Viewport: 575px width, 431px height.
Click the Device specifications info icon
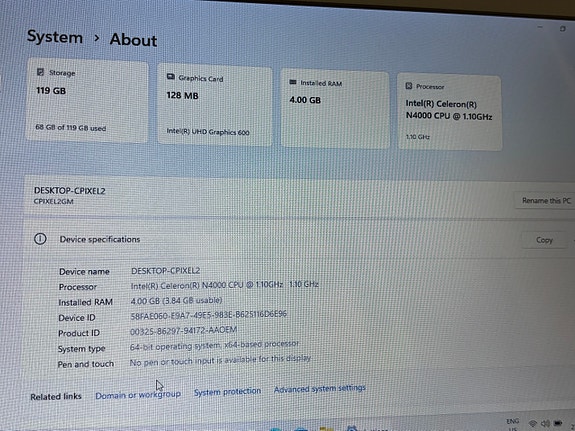(40, 239)
